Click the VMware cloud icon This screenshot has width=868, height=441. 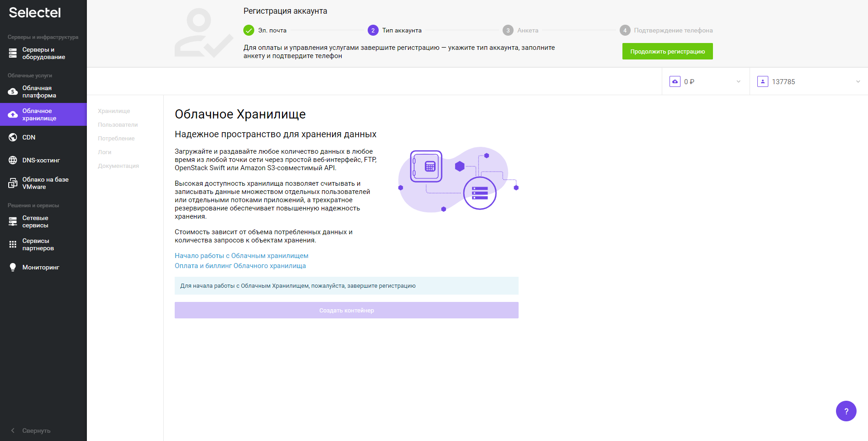(13, 183)
